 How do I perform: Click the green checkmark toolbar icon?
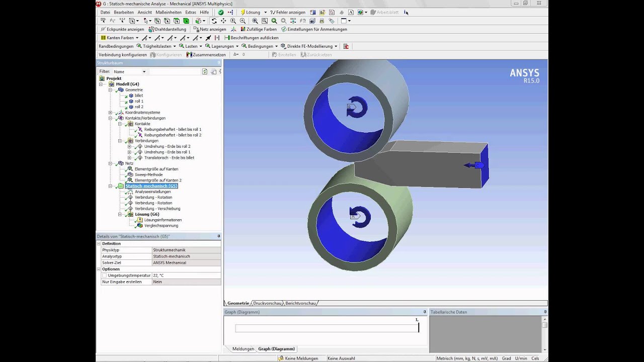coord(220,12)
